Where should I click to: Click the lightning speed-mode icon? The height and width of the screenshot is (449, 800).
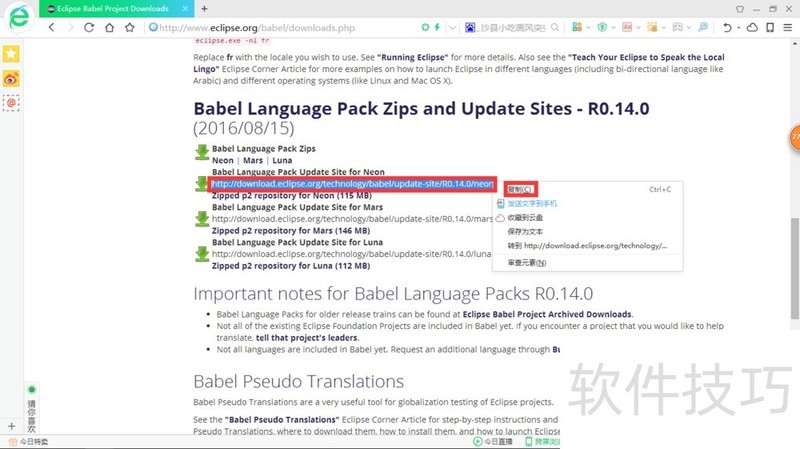pos(437,28)
